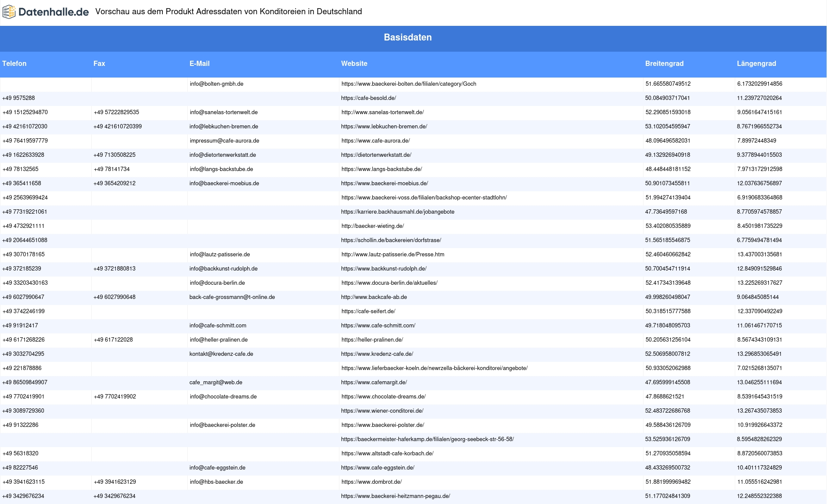Open the baeckerei-voss.de stadtlohn link
The image size is (827, 504).
click(x=424, y=198)
